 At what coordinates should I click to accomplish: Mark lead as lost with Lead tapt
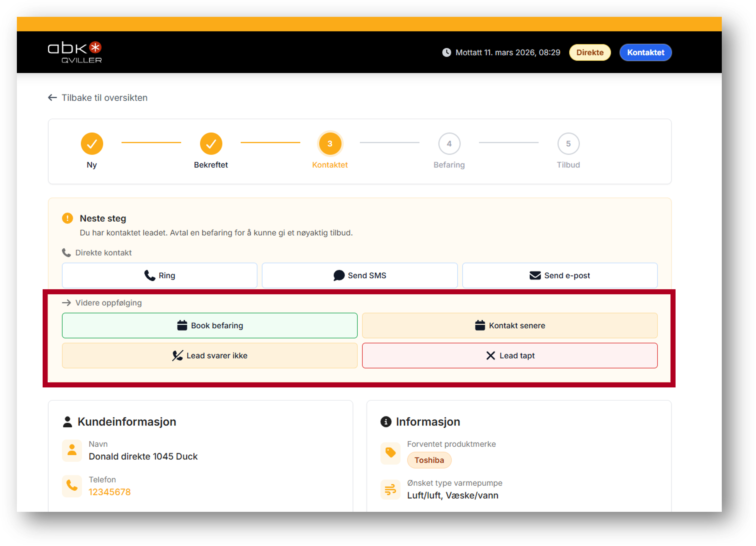510,355
